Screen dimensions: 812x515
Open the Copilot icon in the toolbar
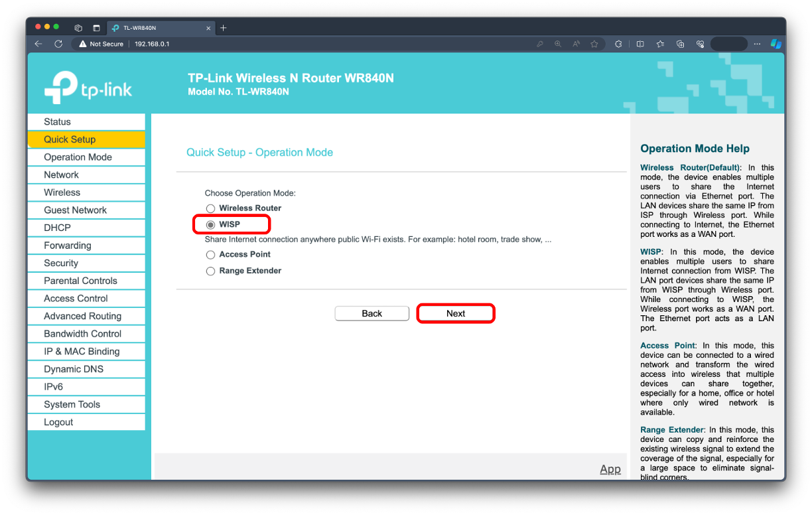pyautogui.click(x=776, y=44)
